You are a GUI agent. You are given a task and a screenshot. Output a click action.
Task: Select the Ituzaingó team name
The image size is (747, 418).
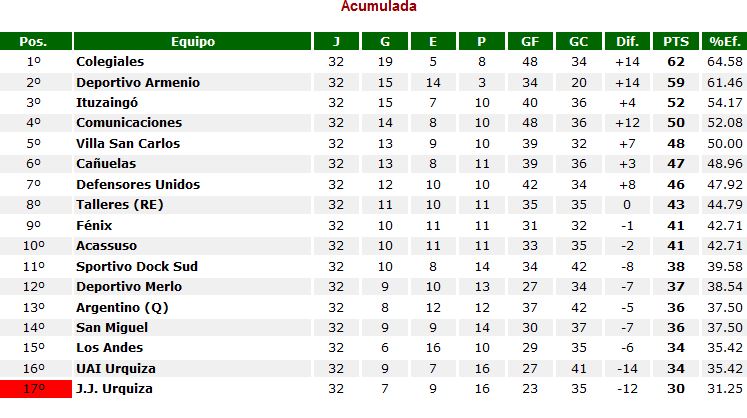107,102
